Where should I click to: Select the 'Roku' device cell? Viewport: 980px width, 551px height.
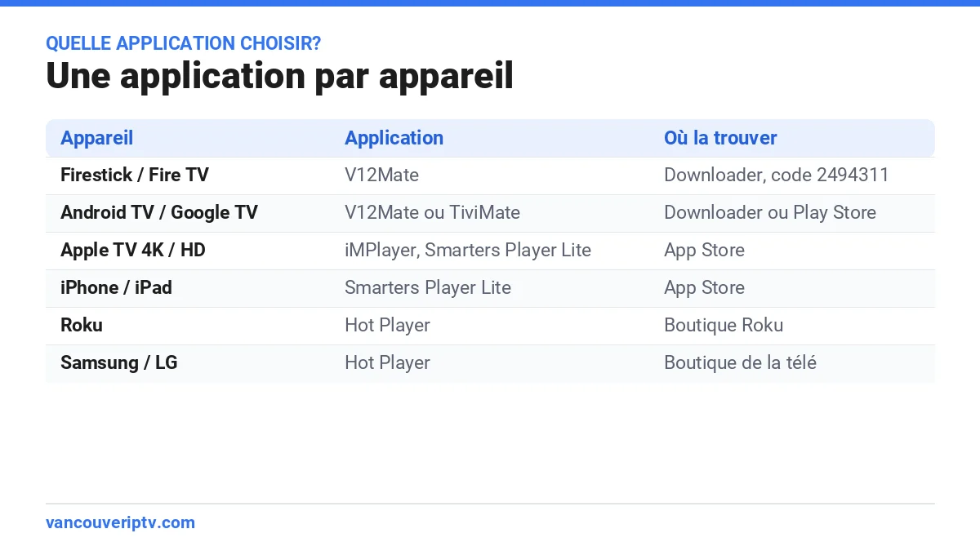[x=82, y=325]
